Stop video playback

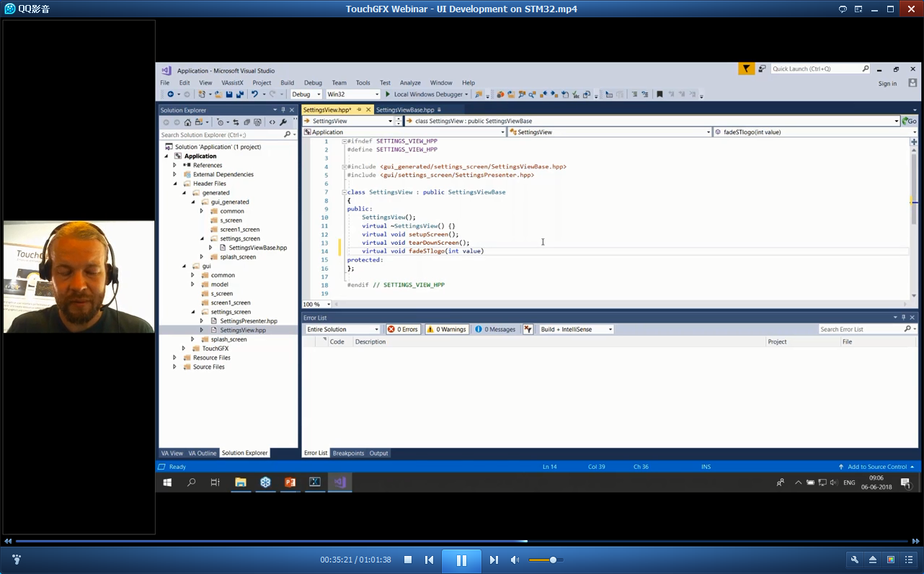pyautogui.click(x=408, y=560)
